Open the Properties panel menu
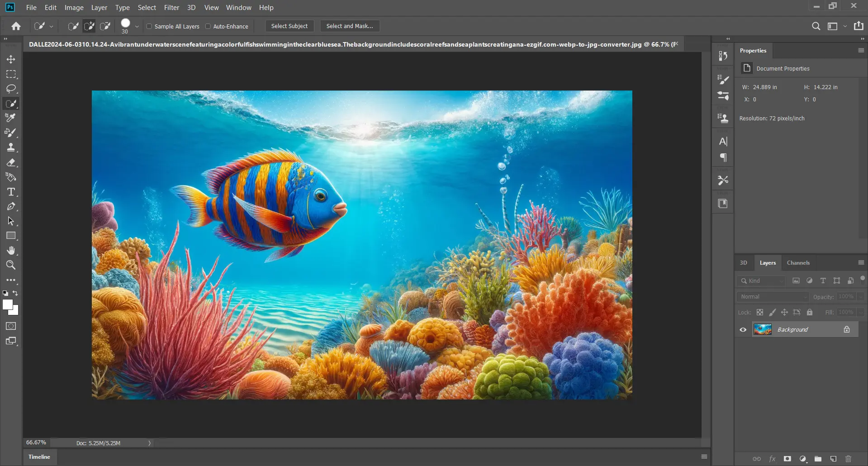Screen dimensions: 868x466 pos(861,51)
